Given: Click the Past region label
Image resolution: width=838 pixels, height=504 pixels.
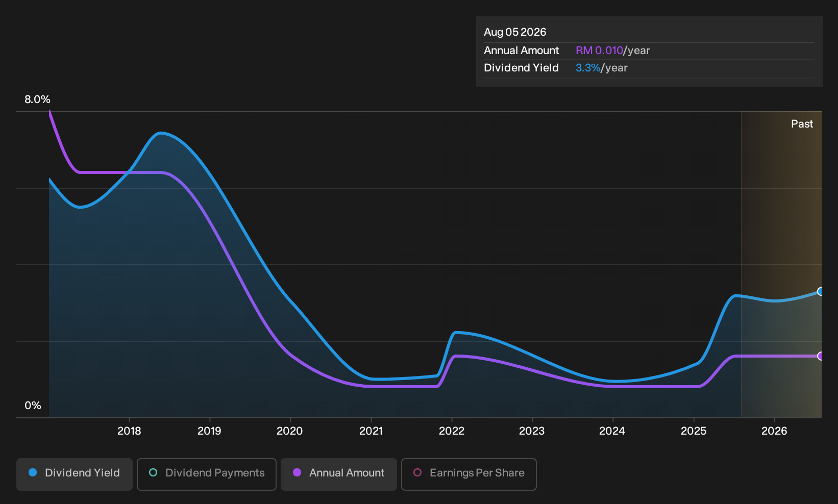Looking at the screenshot, I should pos(802,124).
